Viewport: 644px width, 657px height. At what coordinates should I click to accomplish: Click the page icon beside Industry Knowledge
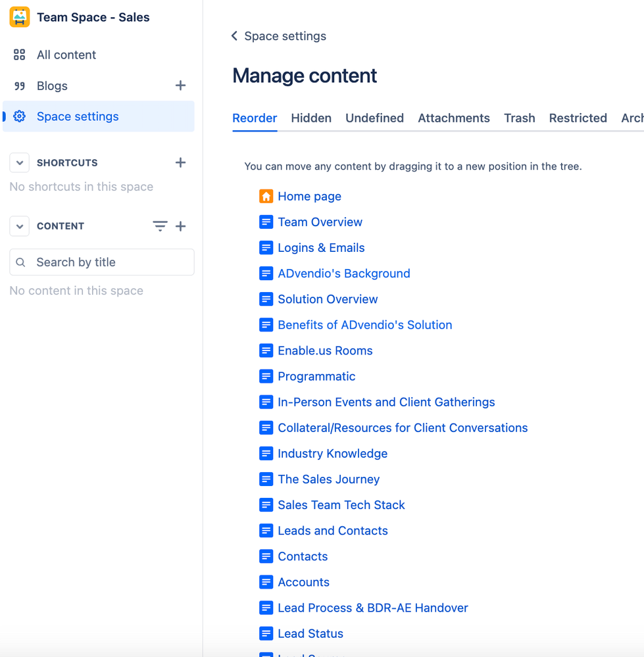point(266,453)
